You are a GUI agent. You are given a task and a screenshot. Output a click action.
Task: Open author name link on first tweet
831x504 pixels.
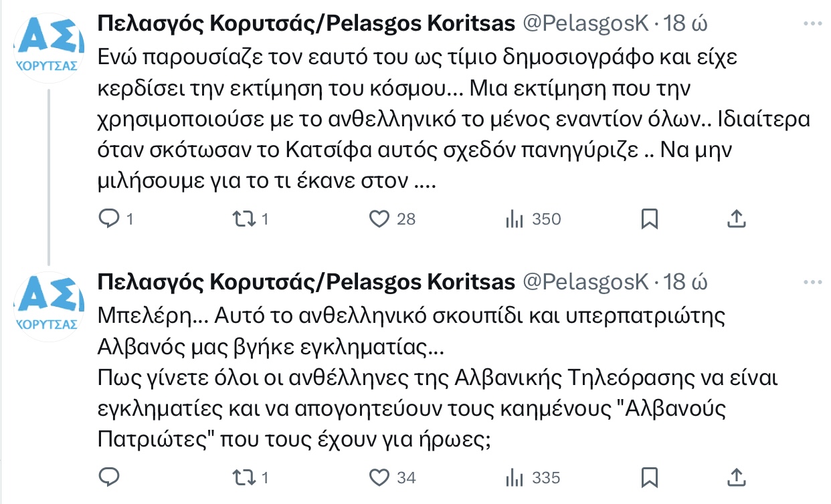click(x=306, y=24)
